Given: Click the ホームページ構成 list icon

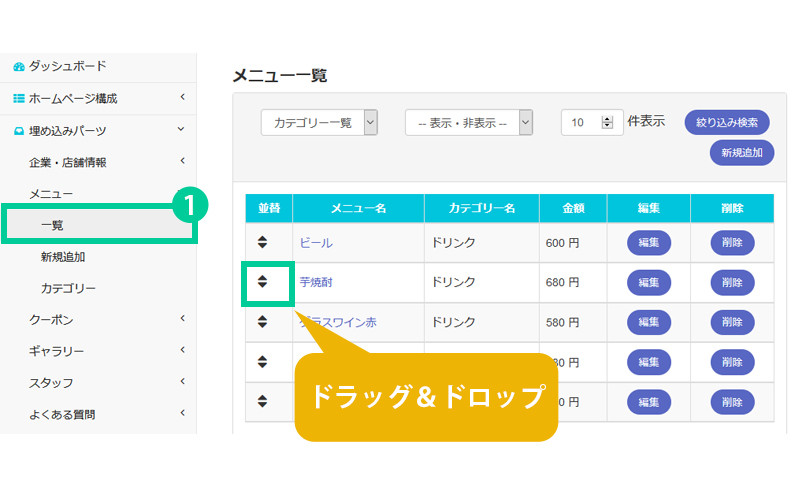Looking at the screenshot, I should [18, 99].
